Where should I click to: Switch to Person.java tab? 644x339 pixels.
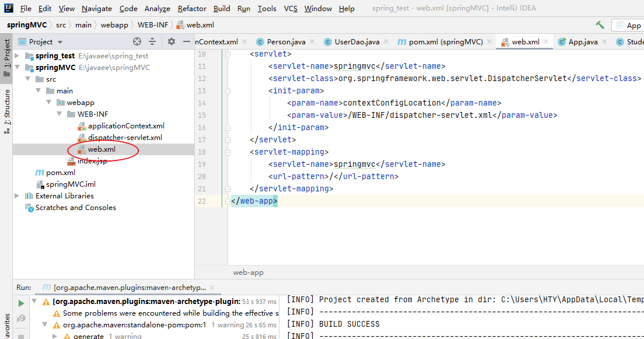tap(286, 42)
